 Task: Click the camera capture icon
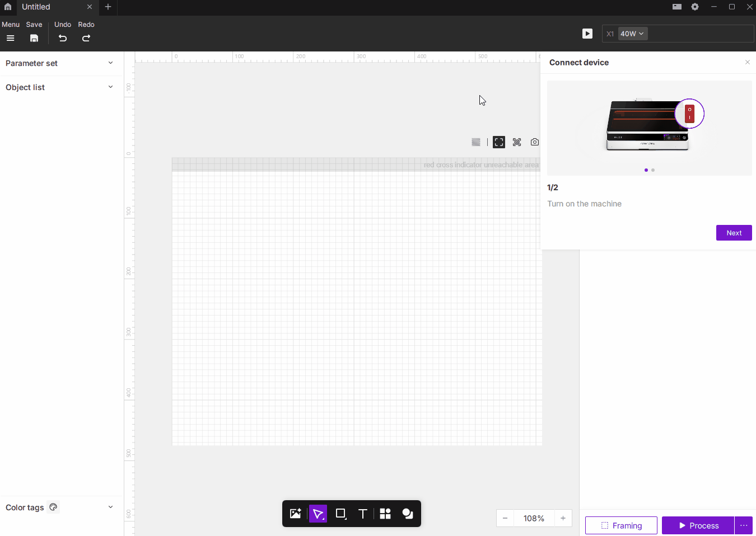click(535, 142)
